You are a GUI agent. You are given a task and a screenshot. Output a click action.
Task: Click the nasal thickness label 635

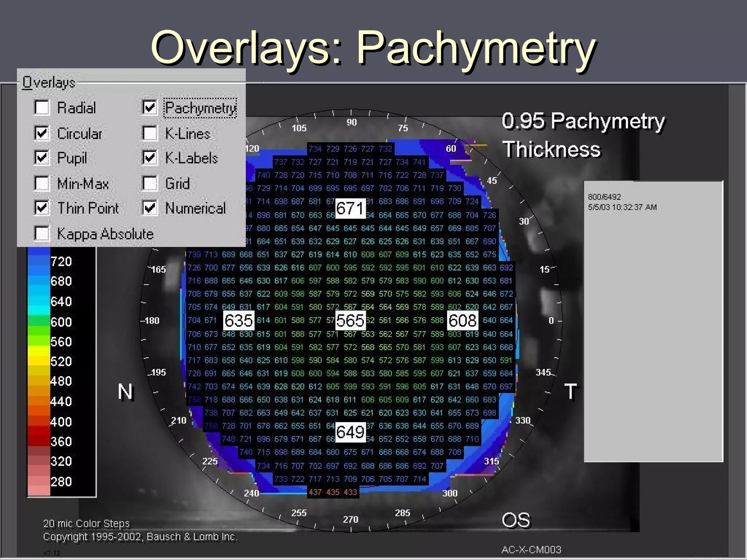[x=239, y=320]
